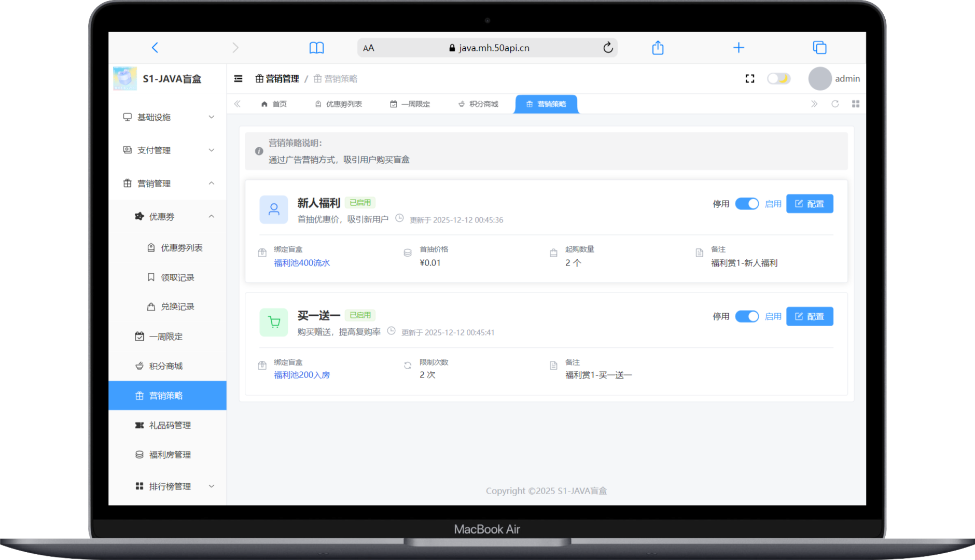Open the tab grid menu icon
Image resolution: width=975 pixels, height=560 pixels.
point(855,104)
